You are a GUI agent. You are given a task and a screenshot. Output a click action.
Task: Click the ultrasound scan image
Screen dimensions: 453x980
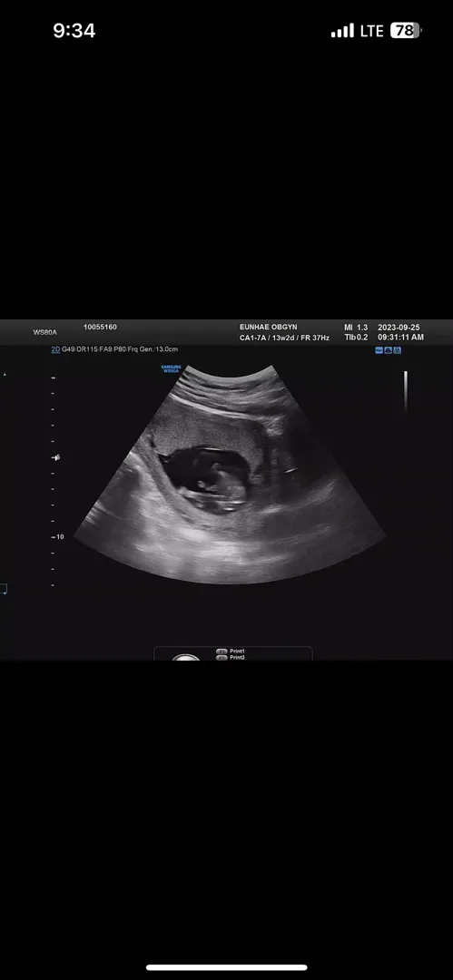[230, 475]
